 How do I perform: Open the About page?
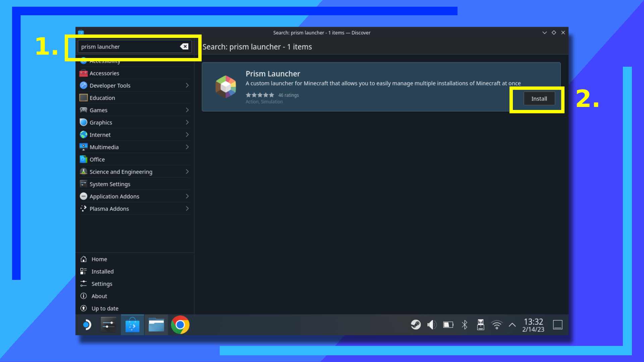[x=99, y=296]
